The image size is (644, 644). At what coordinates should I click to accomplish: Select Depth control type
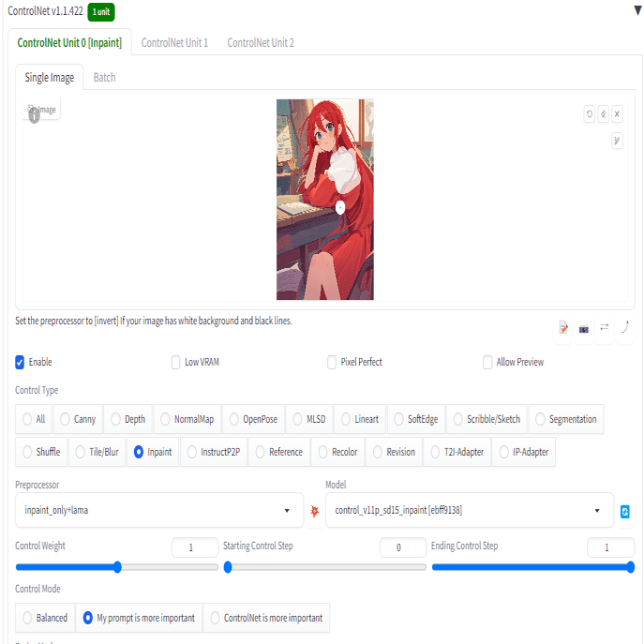pos(128,419)
